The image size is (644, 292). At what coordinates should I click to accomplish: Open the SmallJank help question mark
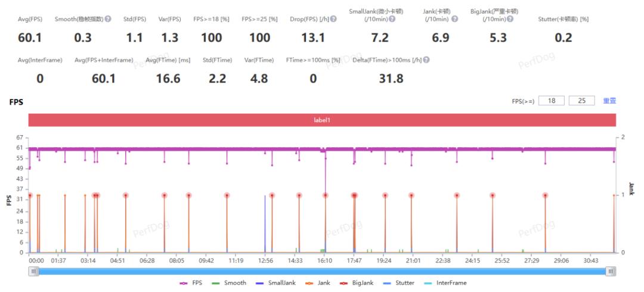[392, 19]
